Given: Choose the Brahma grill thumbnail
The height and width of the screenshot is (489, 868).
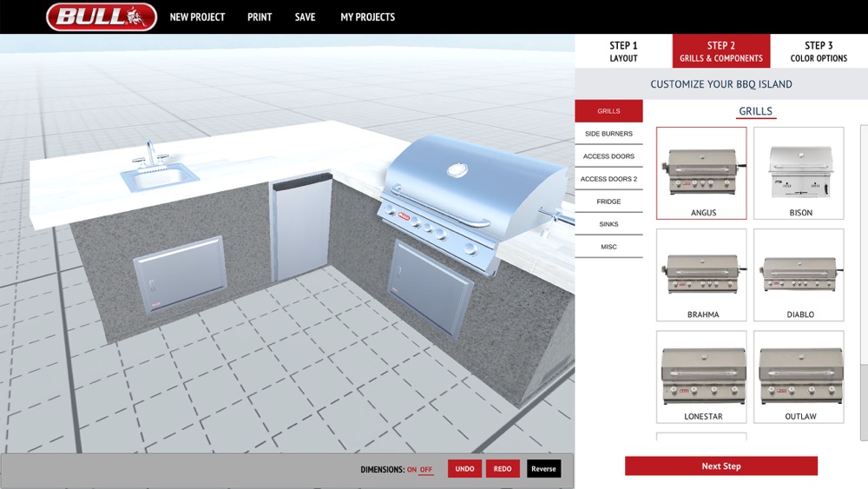Looking at the screenshot, I should pos(701,274).
